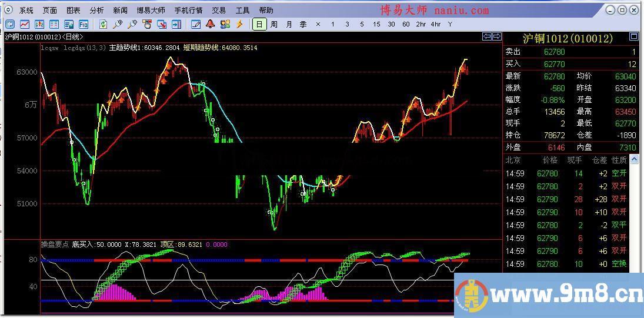Click the candlestick chart toolbar icon

click(x=39, y=24)
